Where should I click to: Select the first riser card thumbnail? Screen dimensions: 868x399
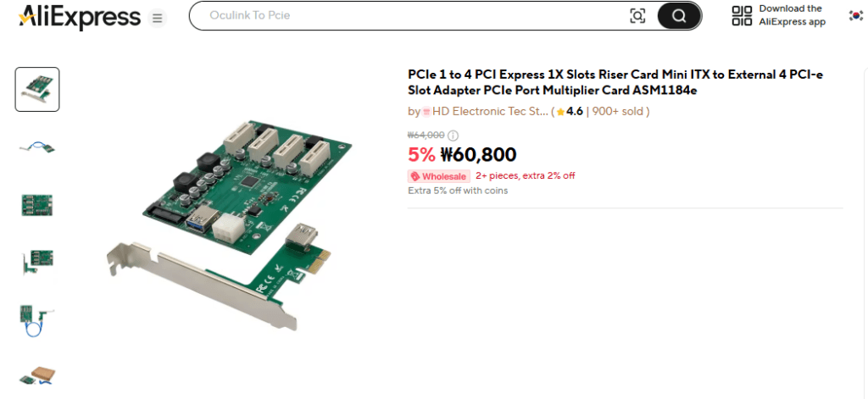click(x=37, y=89)
